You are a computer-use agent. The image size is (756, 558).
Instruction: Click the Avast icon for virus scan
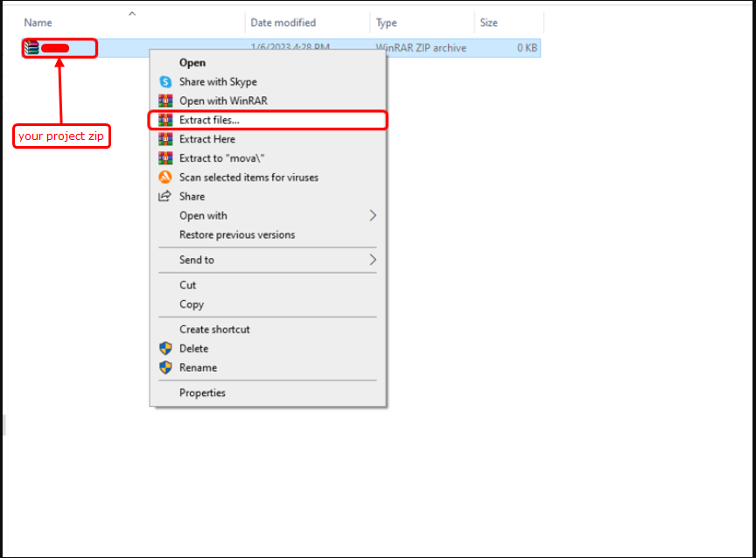click(x=165, y=178)
